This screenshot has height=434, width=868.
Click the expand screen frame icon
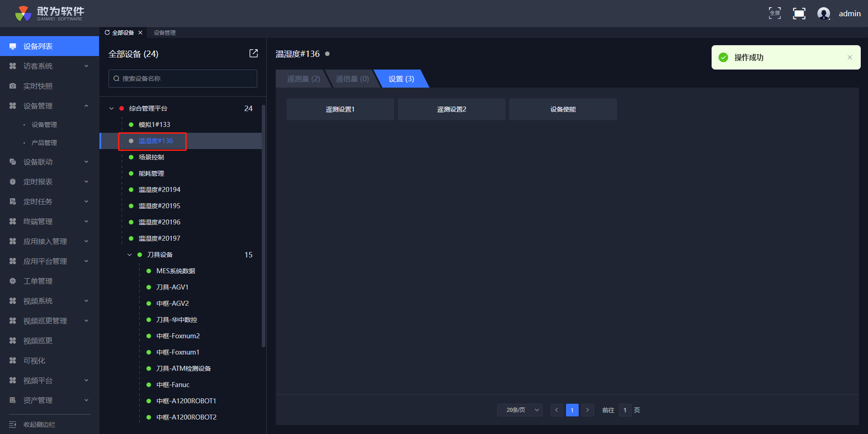point(799,14)
